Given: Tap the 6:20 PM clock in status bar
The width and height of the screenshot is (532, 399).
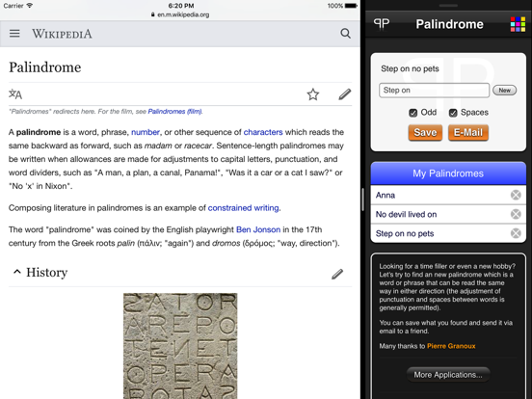Looking at the screenshot, I should point(181,6).
